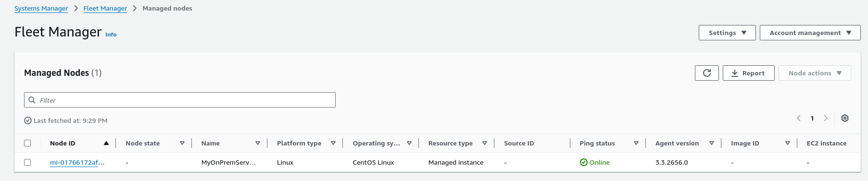Click the EC2 instance column header
This screenshot has height=181, width=868.
[826, 143]
